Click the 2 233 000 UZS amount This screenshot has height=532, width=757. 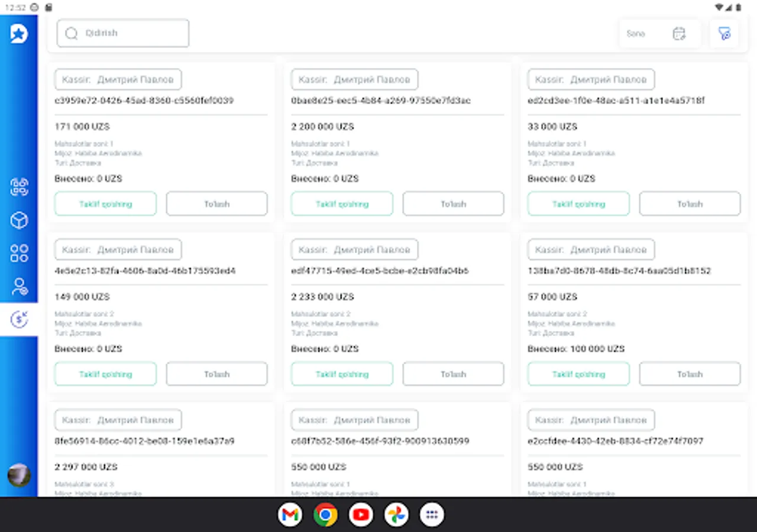coord(323,297)
